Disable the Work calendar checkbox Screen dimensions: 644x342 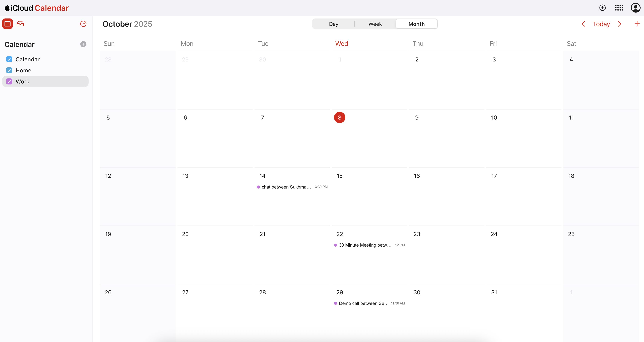click(x=9, y=81)
